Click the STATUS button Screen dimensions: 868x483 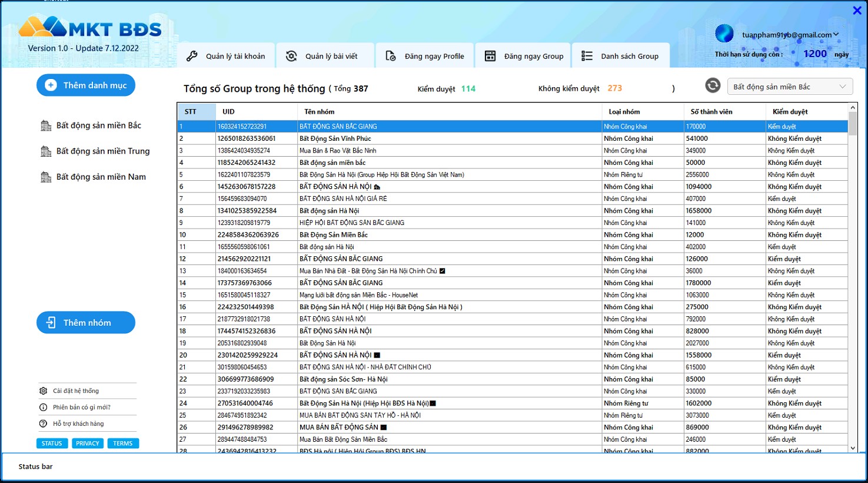point(52,444)
